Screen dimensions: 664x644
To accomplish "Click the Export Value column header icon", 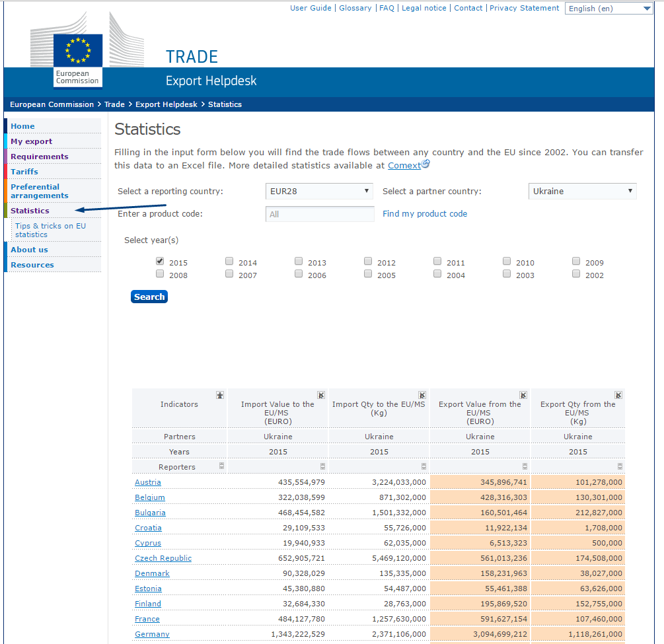I will click(x=523, y=395).
